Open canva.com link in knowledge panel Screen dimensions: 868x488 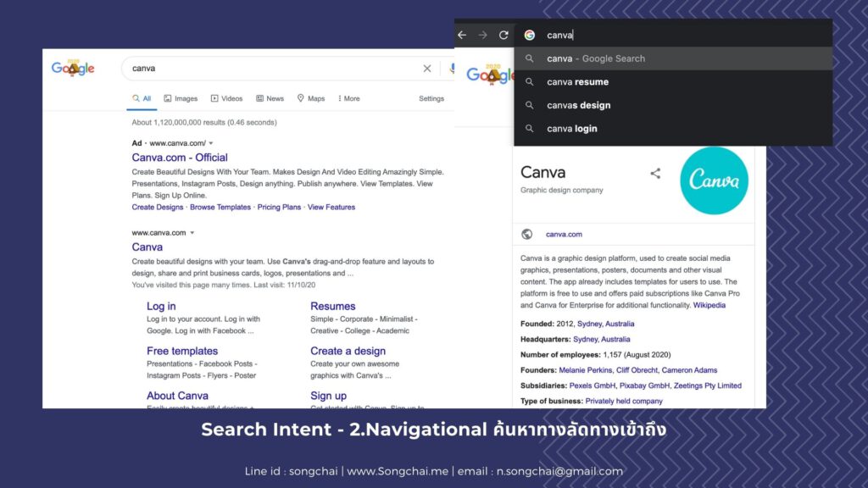coord(564,234)
